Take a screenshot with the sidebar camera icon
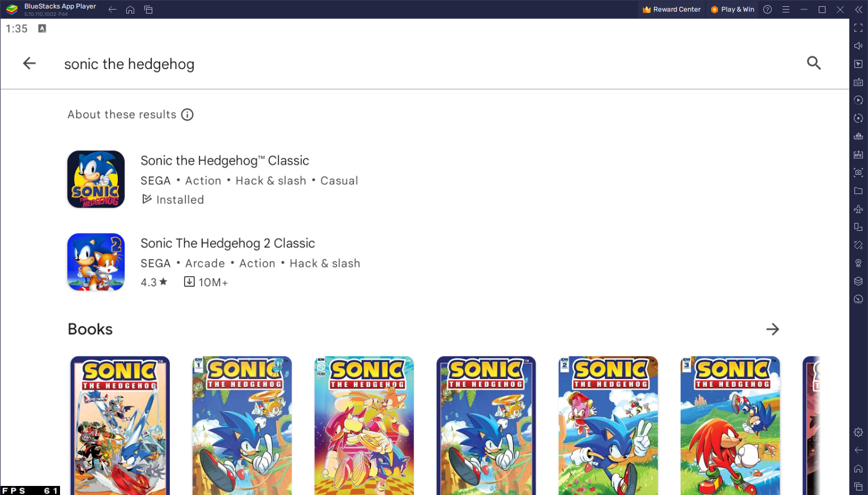 (858, 173)
